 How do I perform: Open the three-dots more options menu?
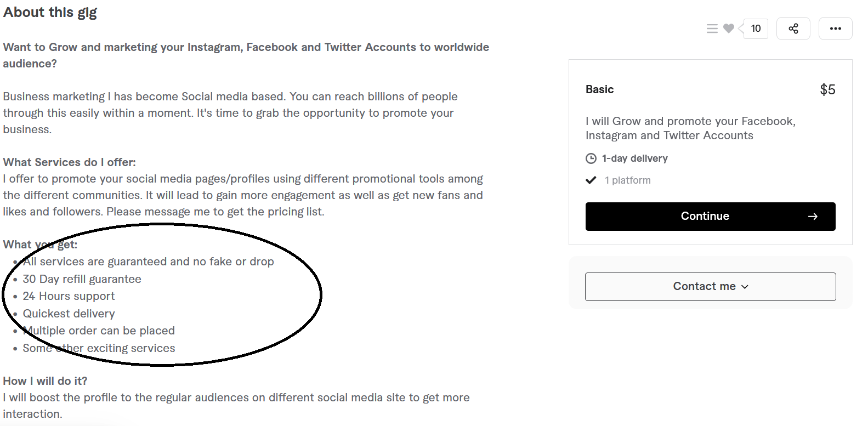[835, 29]
